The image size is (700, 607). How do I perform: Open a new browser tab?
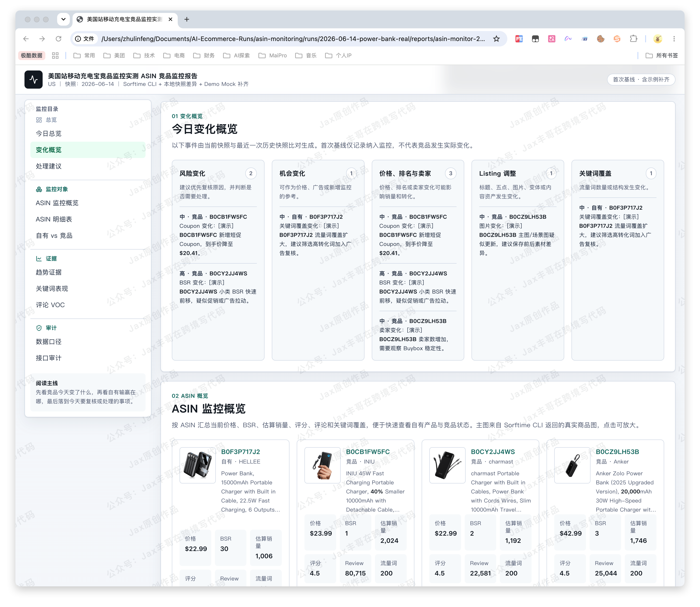tap(187, 19)
